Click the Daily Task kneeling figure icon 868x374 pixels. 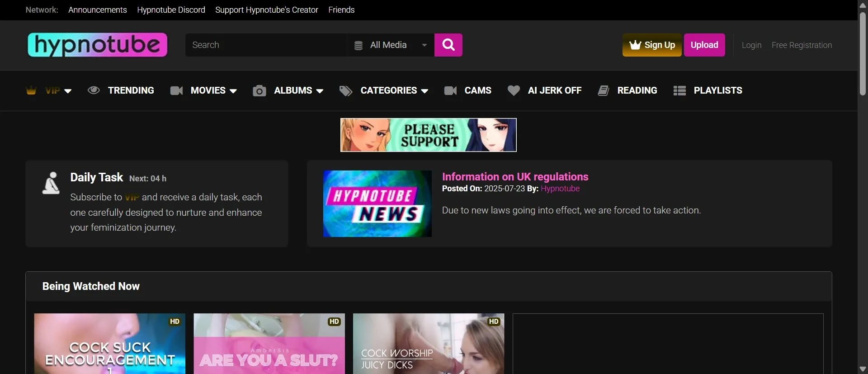click(51, 183)
